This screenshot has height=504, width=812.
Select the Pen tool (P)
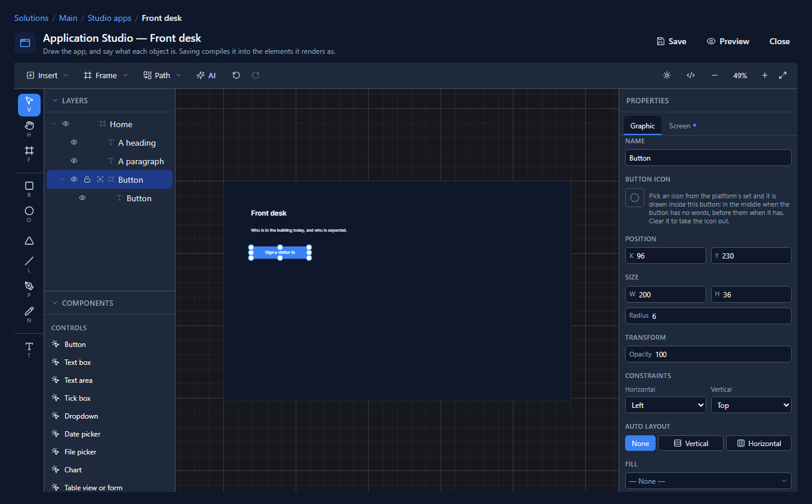(29, 290)
